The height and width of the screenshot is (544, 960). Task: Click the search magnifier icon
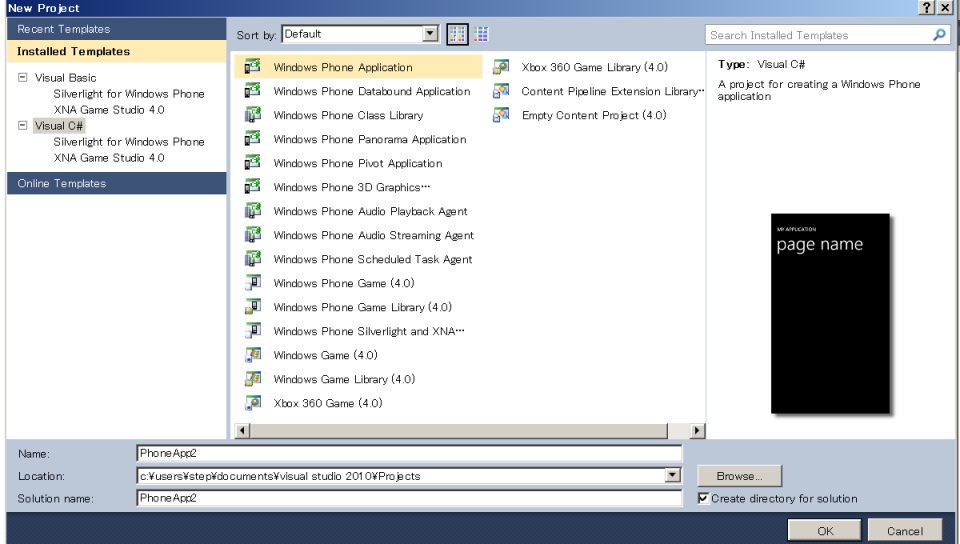tap(939, 35)
